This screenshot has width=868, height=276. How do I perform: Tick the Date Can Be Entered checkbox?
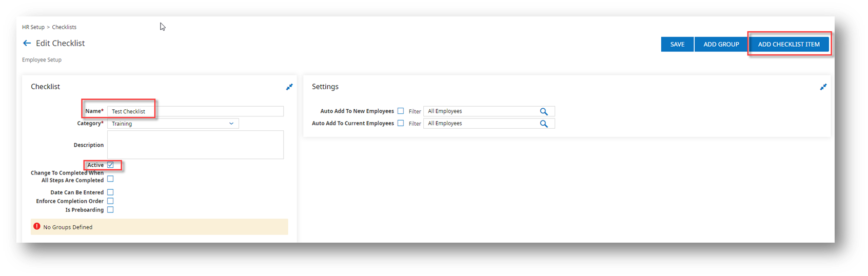tap(110, 192)
